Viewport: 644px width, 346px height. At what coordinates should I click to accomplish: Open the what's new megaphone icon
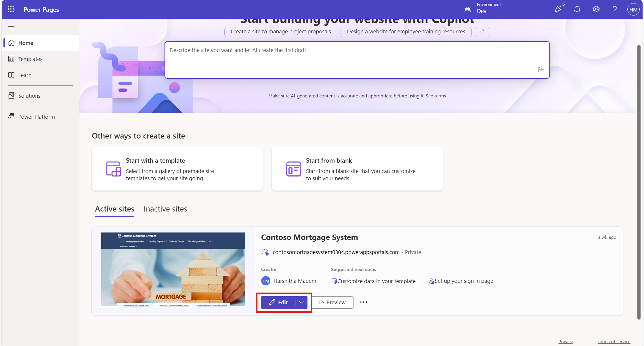coord(558,9)
